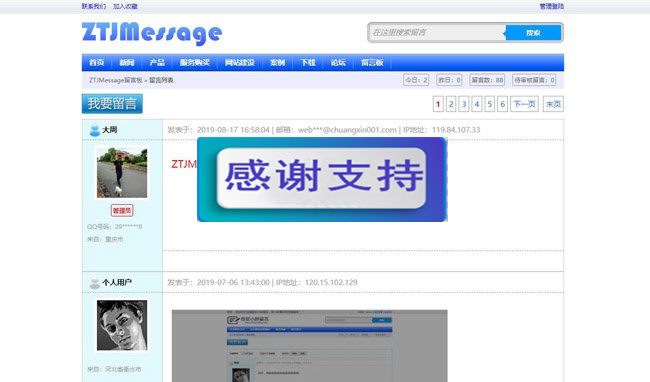
Task: Click the 我要留言 button
Action: pos(112,104)
